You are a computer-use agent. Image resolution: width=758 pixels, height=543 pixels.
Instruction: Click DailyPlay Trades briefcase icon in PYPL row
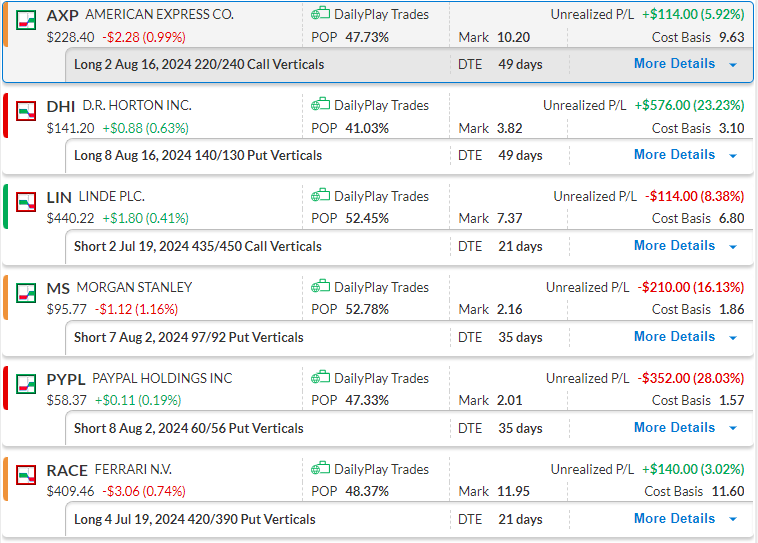pyautogui.click(x=320, y=377)
